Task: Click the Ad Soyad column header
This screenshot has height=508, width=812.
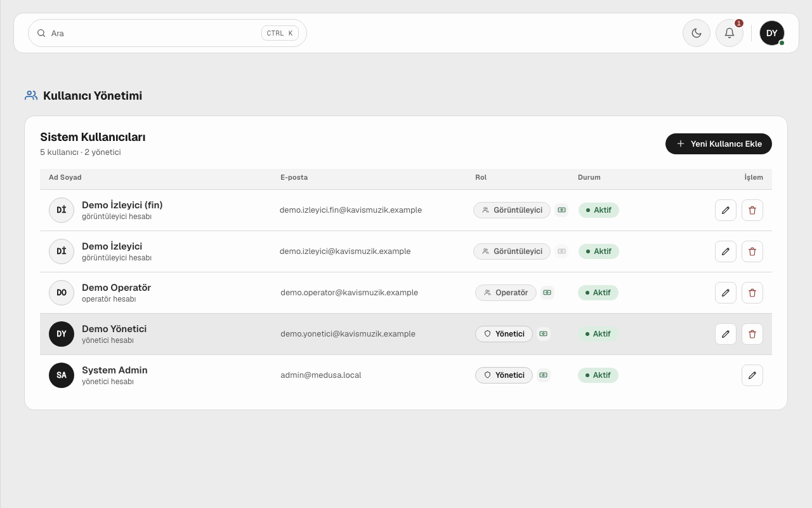Action: pos(65,178)
